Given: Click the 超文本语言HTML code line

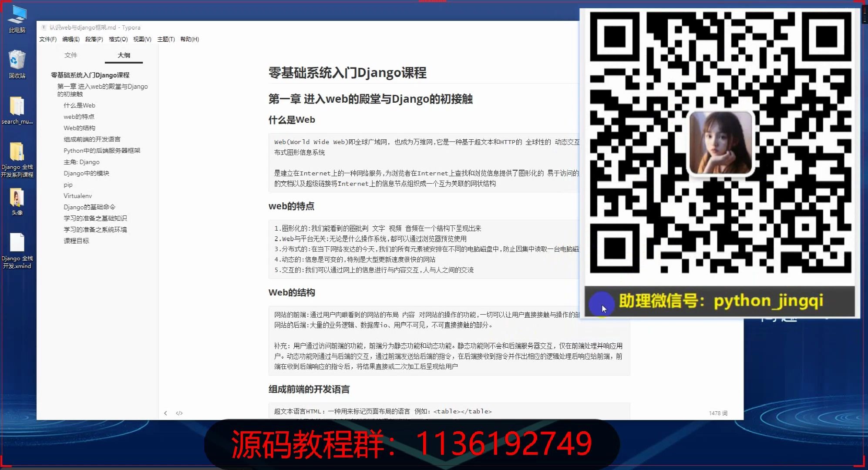Looking at the screenshot, I should coord(383,411).
